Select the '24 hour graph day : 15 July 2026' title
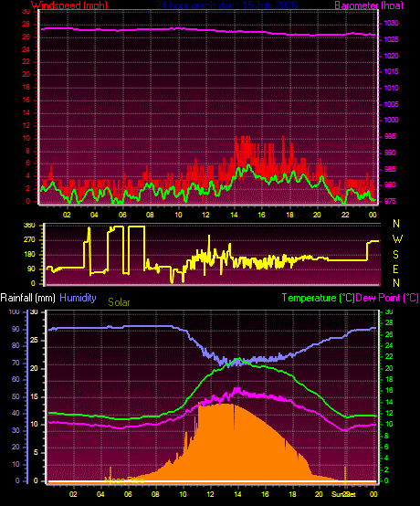The image size is (420, 506). (226, 5)
